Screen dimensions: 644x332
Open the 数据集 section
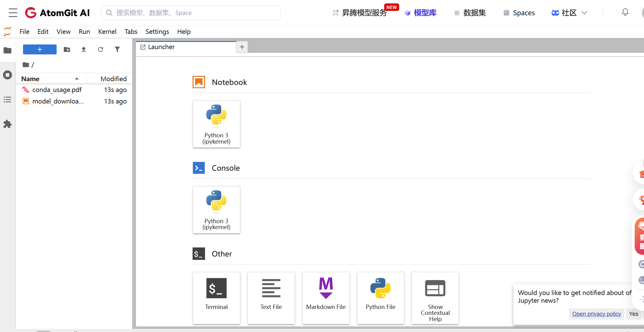[x=470, y=13]
